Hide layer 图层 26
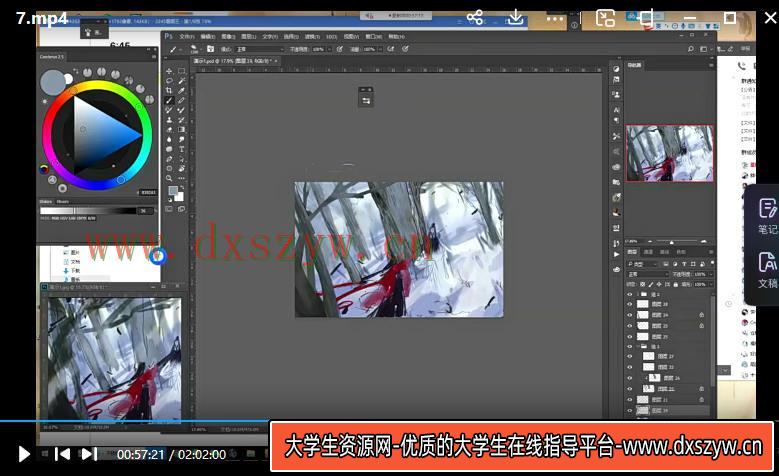The width and height of the screenshot is (779, 476). (630, 378)
